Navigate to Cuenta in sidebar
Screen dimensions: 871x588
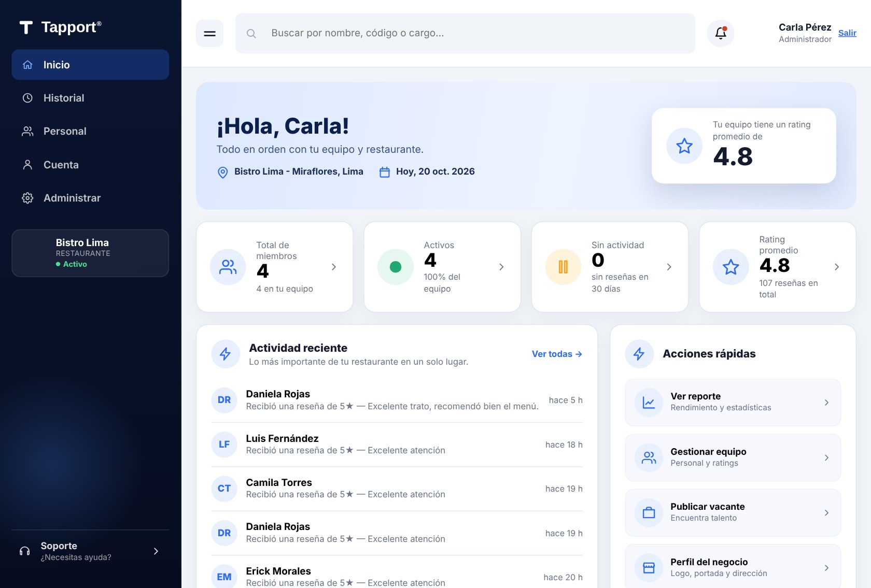point(90,165)
